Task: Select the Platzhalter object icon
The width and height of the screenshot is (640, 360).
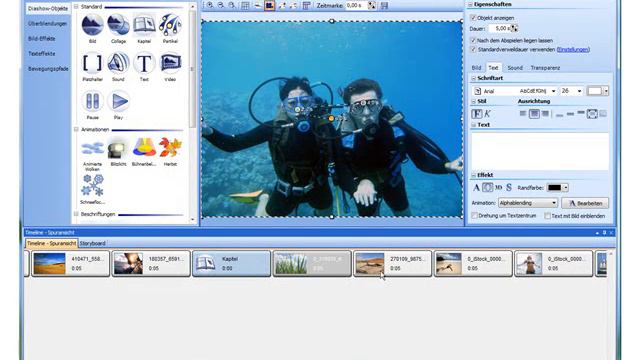Action: pos(92,63)
